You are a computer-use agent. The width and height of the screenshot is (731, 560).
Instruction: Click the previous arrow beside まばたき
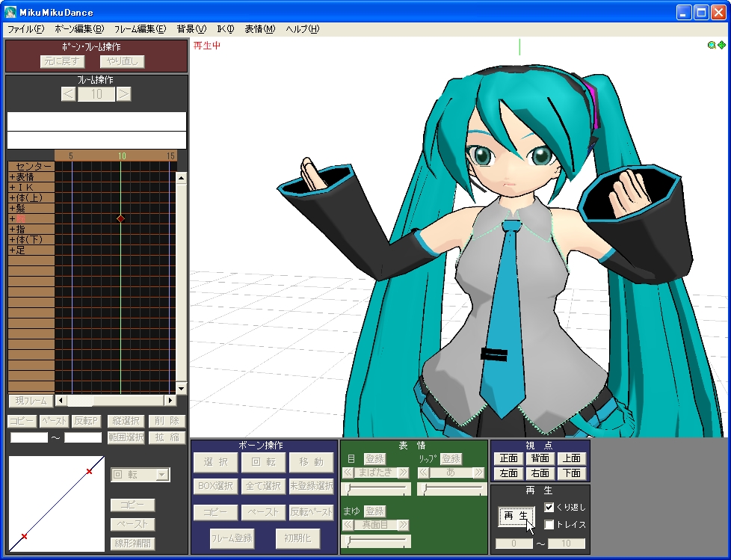348,473
